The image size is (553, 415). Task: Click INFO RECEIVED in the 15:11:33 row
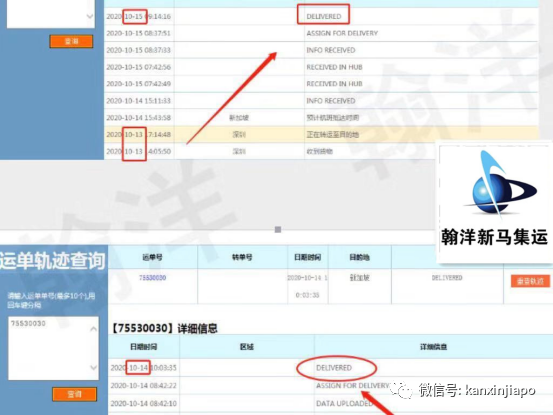(331, 101)
